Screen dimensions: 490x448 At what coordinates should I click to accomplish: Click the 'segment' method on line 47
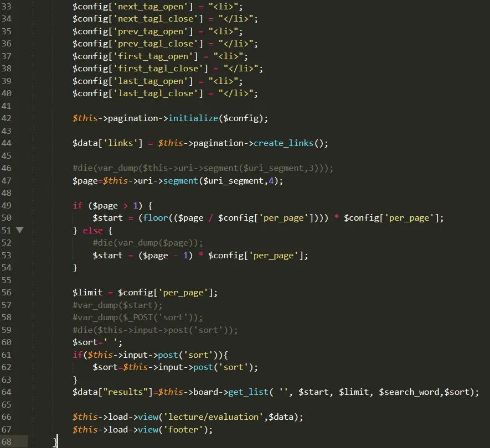(x=180, y=181)
